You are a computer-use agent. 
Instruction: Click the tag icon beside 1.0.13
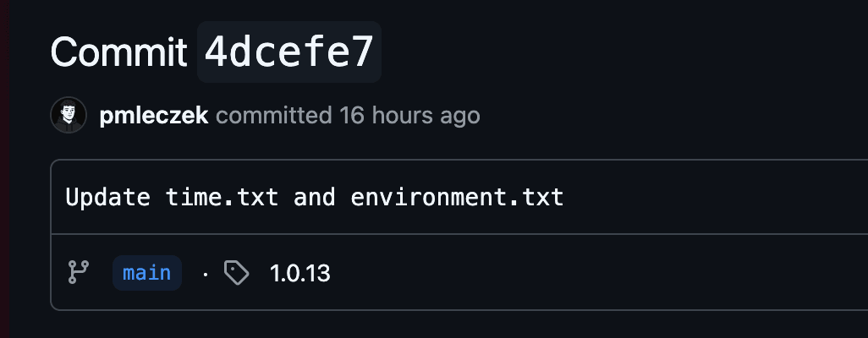pos(237,272)
